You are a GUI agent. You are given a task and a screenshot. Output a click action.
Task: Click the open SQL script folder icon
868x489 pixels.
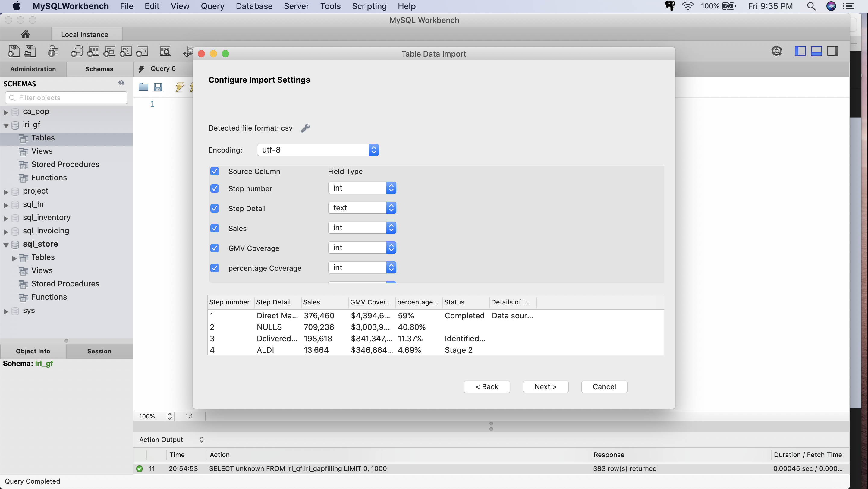click(x=143, y=87)
